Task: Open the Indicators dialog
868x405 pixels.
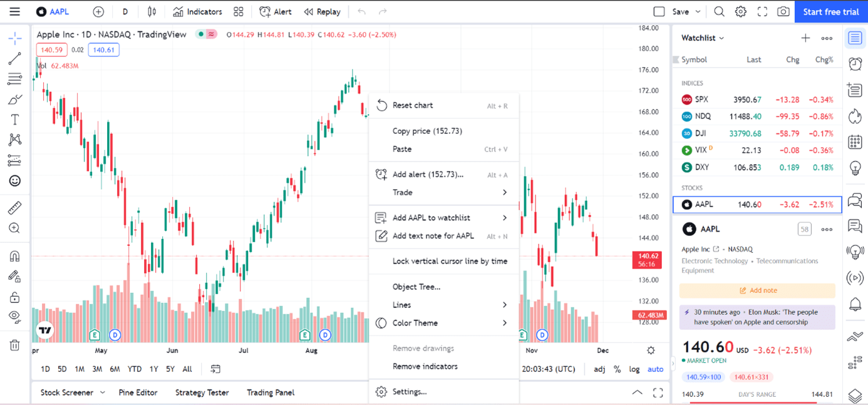Action: (197, 11)
